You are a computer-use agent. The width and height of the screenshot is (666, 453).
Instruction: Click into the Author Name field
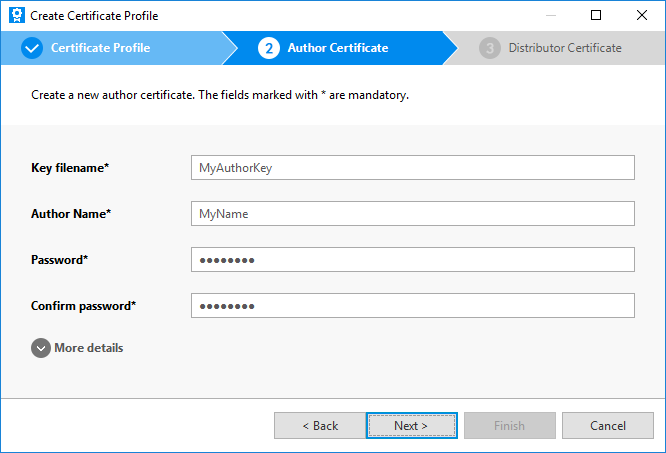[412, 214]
